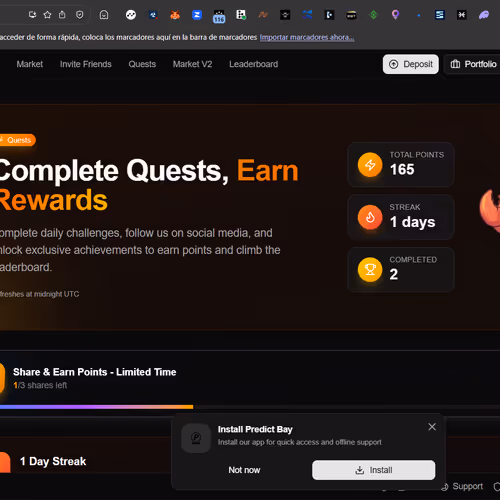Click the blue Z extension icon

point(197,15)
